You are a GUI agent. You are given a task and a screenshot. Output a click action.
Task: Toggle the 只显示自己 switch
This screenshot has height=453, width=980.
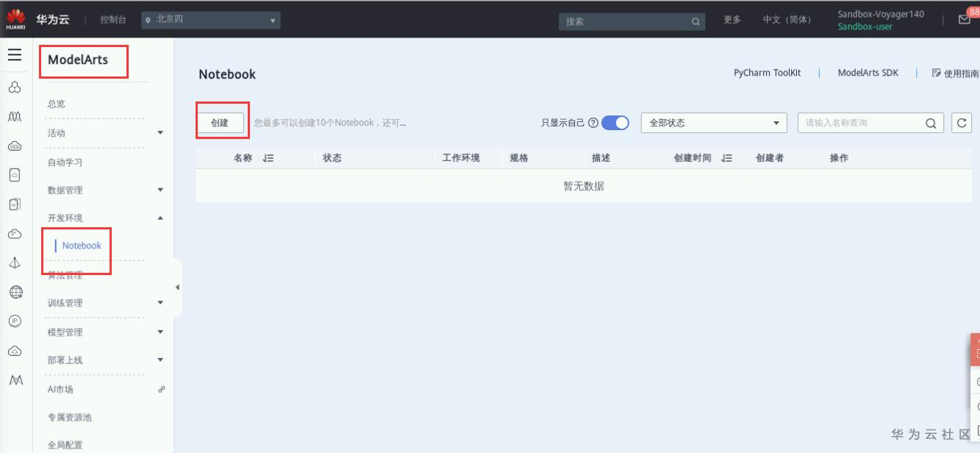[x=615, y=123]
